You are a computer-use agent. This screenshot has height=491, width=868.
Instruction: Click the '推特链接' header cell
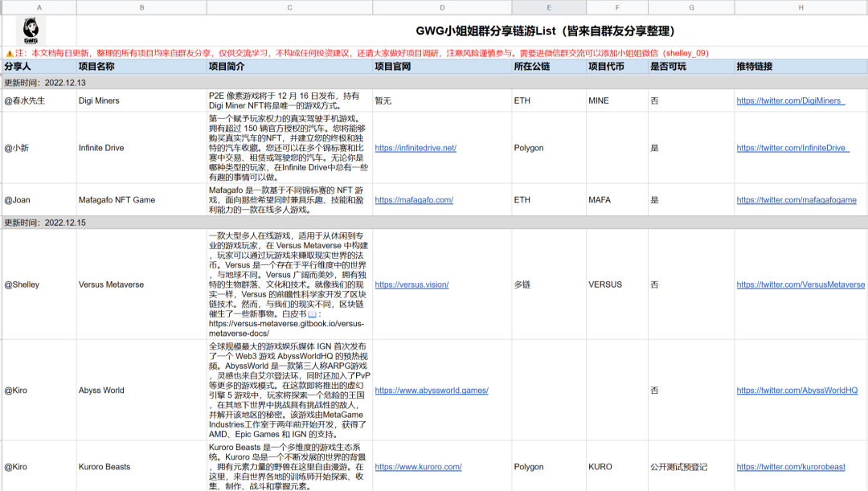[801, 67]
